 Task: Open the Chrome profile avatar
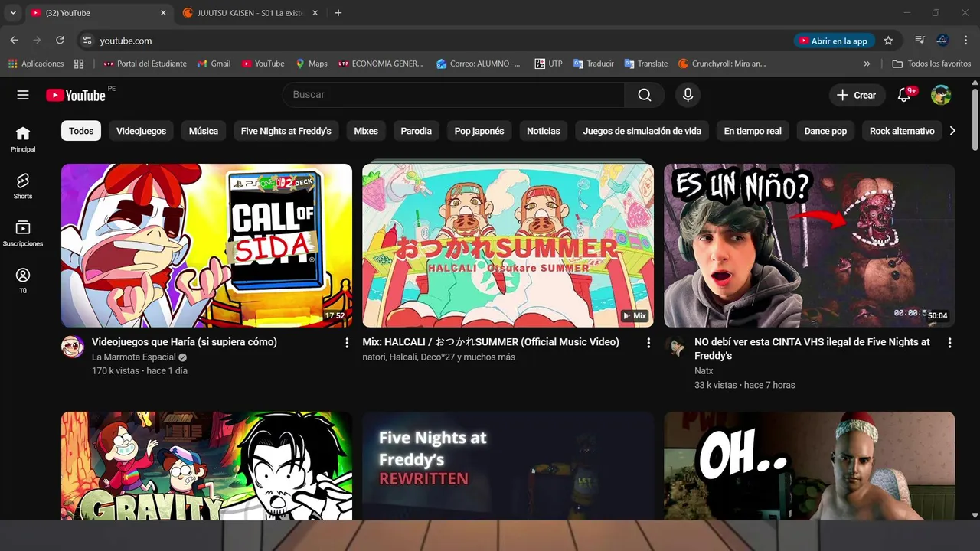pyautogui.click(x=943, y=41)
